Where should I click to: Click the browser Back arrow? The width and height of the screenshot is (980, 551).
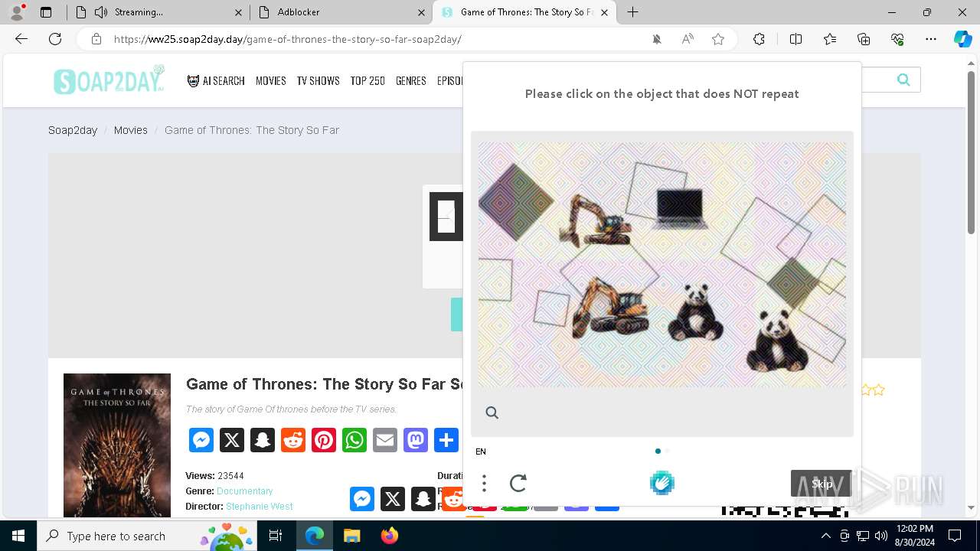(21, 39)
